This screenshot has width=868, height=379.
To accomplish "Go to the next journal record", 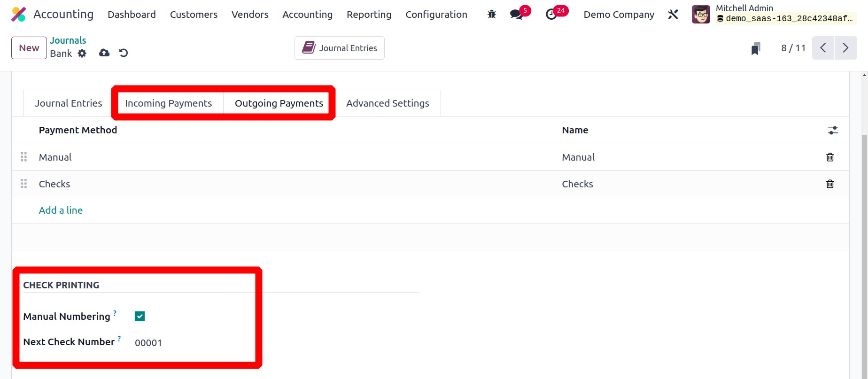I will [x=845, y=48].
